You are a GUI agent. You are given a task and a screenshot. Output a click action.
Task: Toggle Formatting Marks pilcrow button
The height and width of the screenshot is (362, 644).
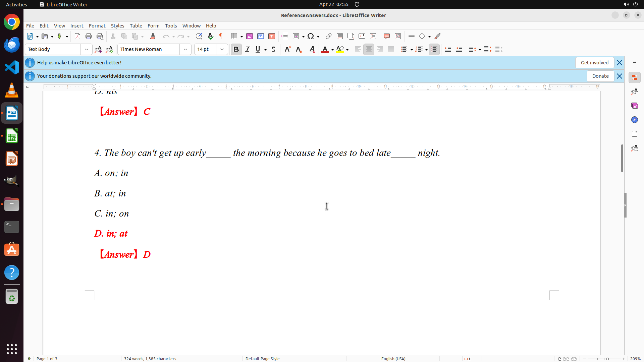coord(221,36)
